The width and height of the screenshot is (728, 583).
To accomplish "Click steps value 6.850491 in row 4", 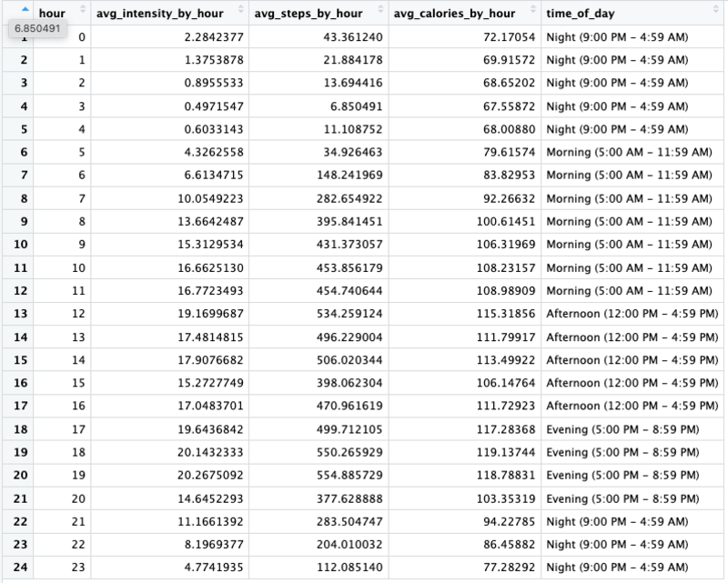I will tap(356, 106).
